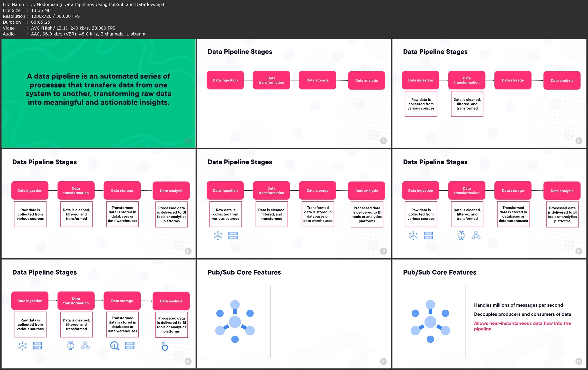Click the large Pub/Sub logo beside the feature list

click(x=430, y=321)
